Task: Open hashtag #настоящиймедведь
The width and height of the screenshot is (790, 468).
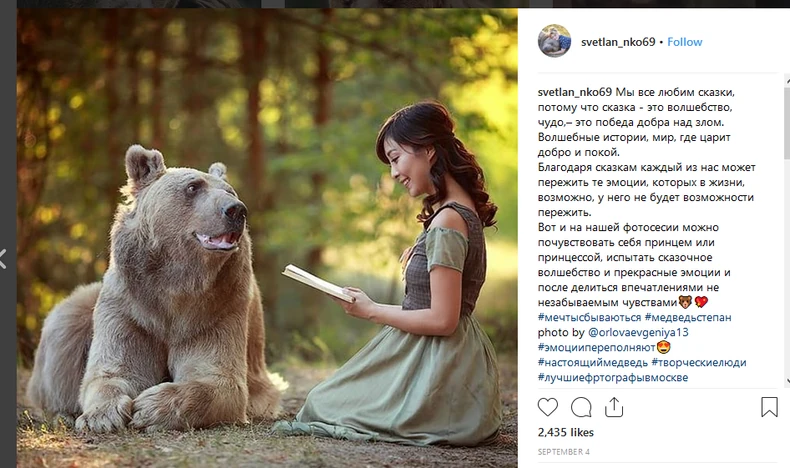Action: click(x=592, y=362)
